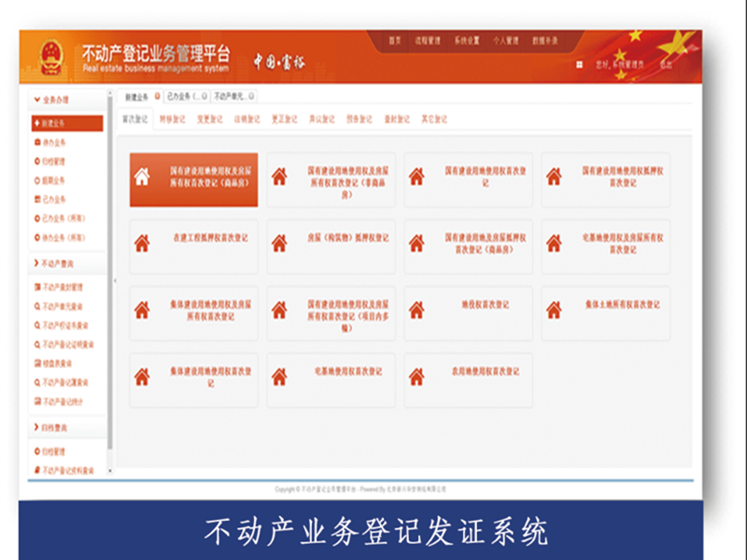Open the highlighted 国有建设用地使用权及房屋所有权首次登记（商品房）tile
Viewport: 747px width, 560px height.
[x=192, y=179]
